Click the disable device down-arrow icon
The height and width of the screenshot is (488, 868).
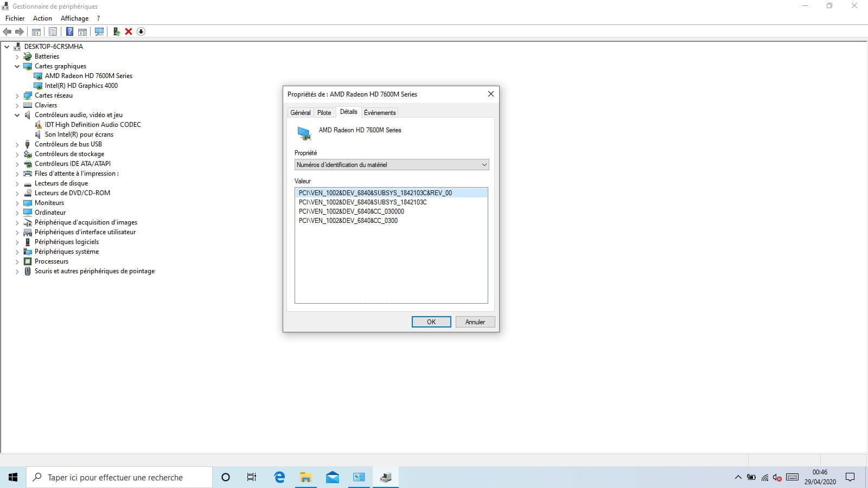pos(141,31)
